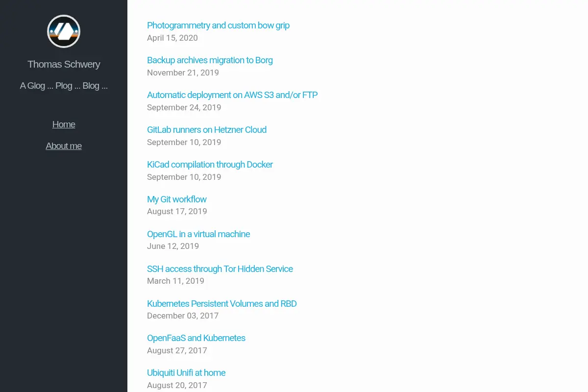Read Automatic deployment on AWS S3 and/or FTP
Screen dimensions: 588x392
232,95
